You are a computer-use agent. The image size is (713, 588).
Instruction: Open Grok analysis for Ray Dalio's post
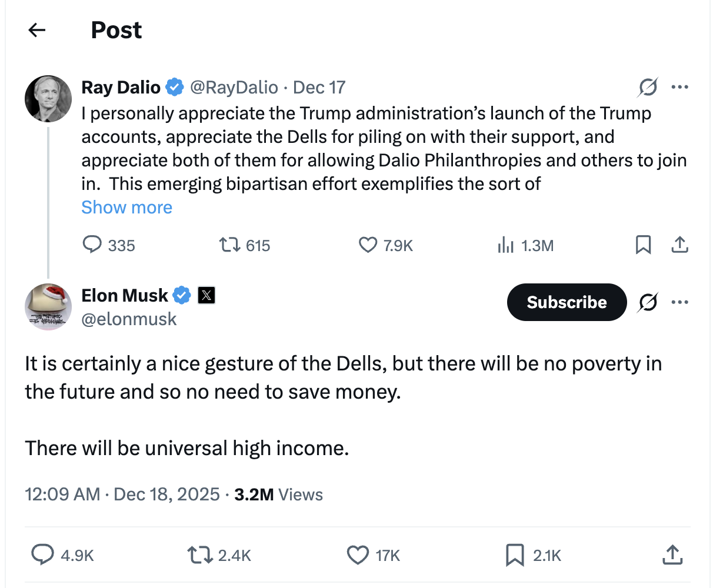click(x=647, y=86)
